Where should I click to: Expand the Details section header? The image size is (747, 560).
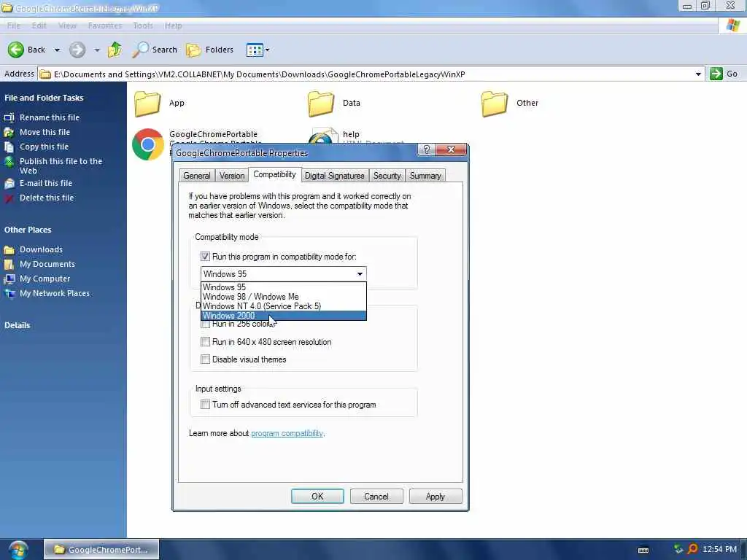(x=18, y=325)
